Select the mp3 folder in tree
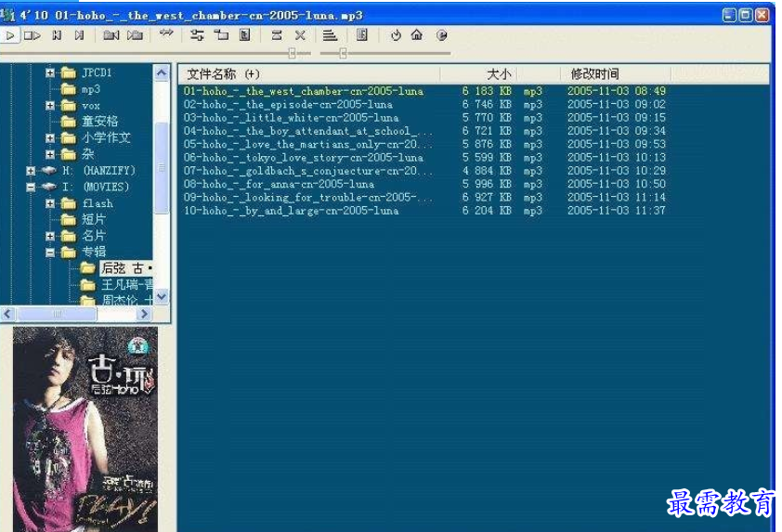Image resolution: width=782 pixels, height=532 pixels. pyautogui.click(x=91, y=89)
